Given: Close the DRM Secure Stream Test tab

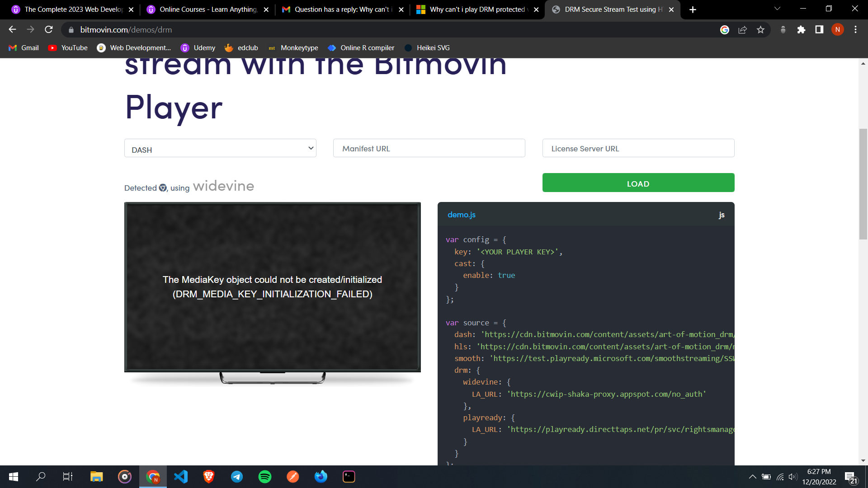Looking at the screenshot, I should [x=671, y=9].
